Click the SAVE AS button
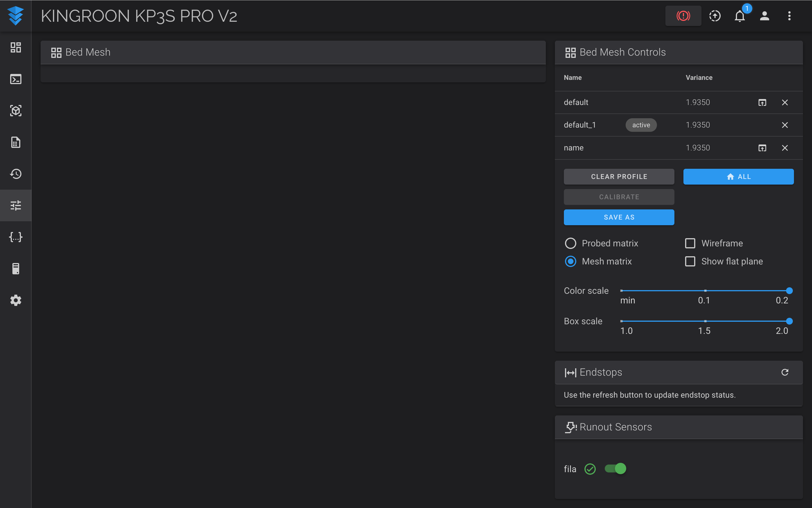The width and height of the screenshot is (812, 508). [619, 217]
